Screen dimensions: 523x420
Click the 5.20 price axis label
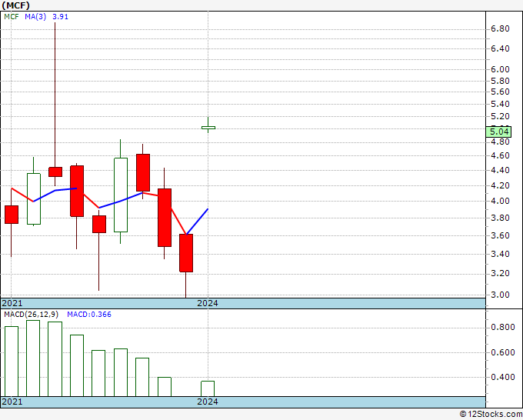500,116
